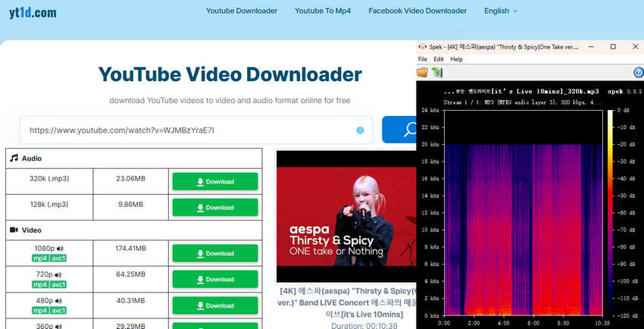Clear the URL field with the X icon

[x=360, y=130]
